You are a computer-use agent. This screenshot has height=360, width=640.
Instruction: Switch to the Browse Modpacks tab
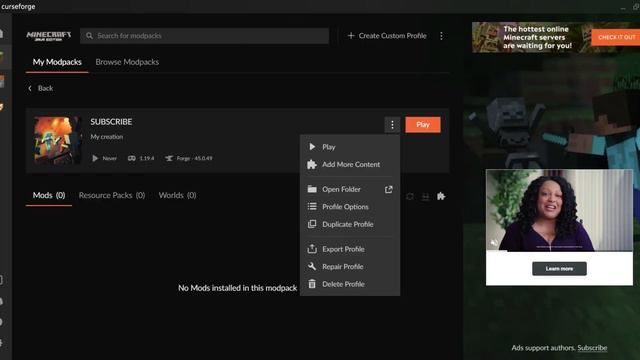click(127, 62)
